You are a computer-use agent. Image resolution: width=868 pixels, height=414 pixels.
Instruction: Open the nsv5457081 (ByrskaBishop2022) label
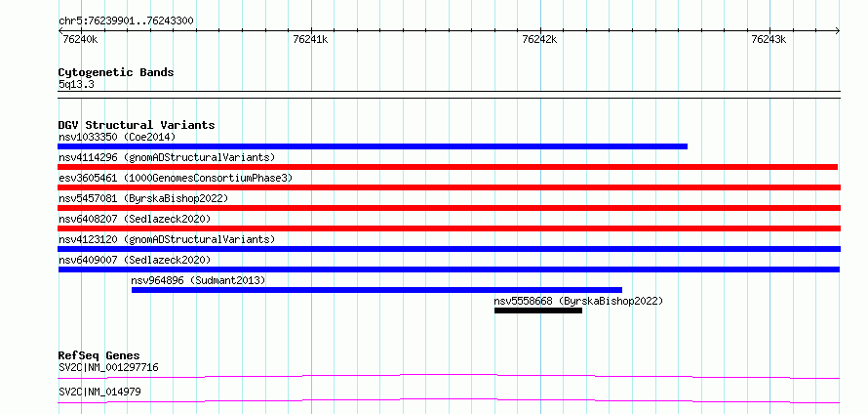[x=143, y=198]
